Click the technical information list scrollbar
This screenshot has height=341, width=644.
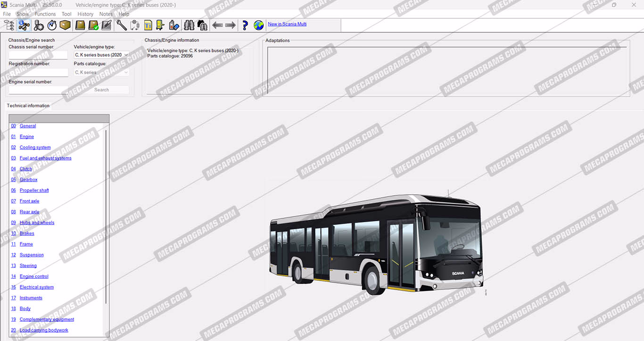pos(106,217)
